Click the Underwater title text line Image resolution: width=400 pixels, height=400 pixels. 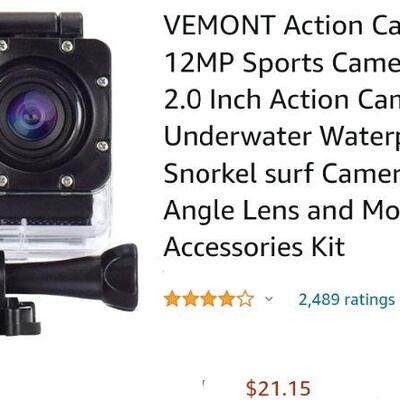[282, 137]
